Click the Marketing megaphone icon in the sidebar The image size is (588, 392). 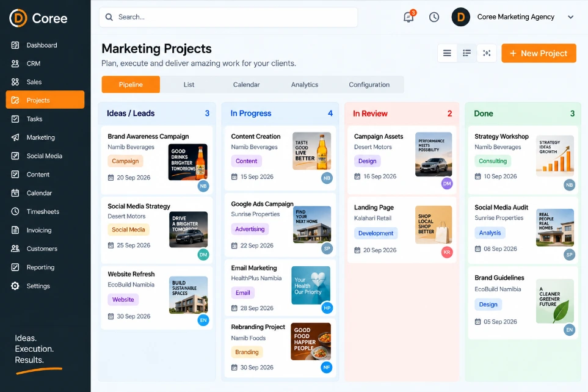[15, 137]
